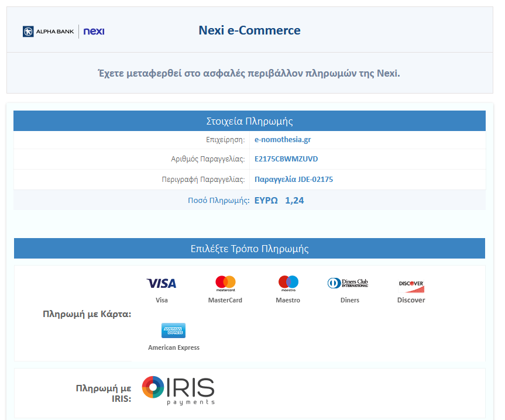Choose the American Express card logo

point(173,331)
